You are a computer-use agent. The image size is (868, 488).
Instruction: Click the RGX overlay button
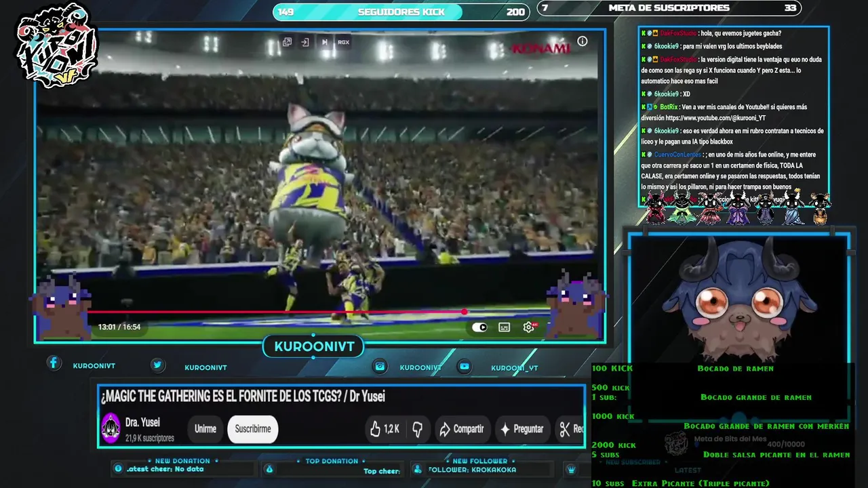[x=344, y=42]
